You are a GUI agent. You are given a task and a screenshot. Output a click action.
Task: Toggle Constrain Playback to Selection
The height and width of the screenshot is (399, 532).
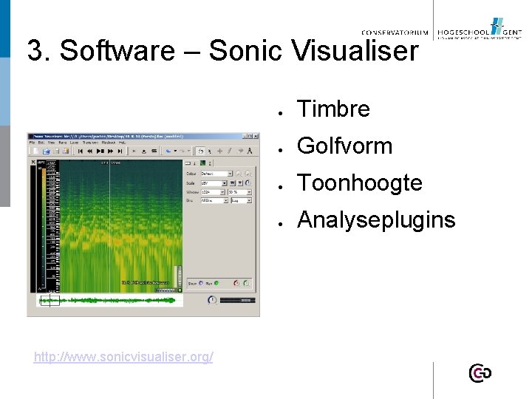[x=134, y=151]
